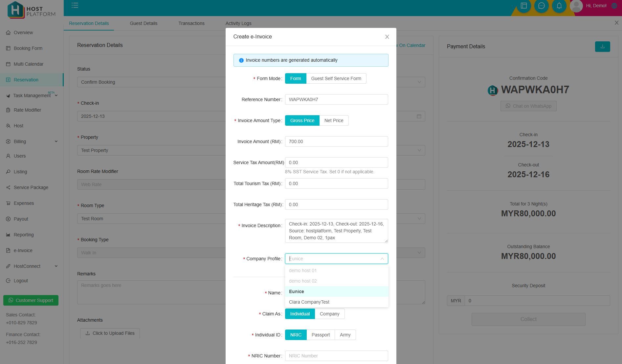Image resolution: width=622 pixels, height=364 pixels.
Task: Click to Upload Files button
Action: tap(110, 333)
